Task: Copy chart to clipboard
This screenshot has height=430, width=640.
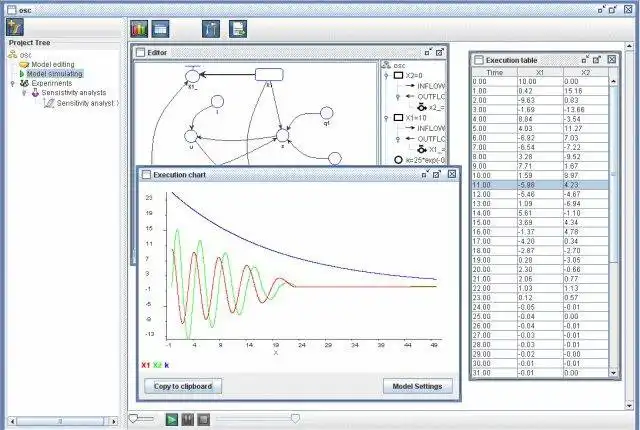Action: [183, 386]
